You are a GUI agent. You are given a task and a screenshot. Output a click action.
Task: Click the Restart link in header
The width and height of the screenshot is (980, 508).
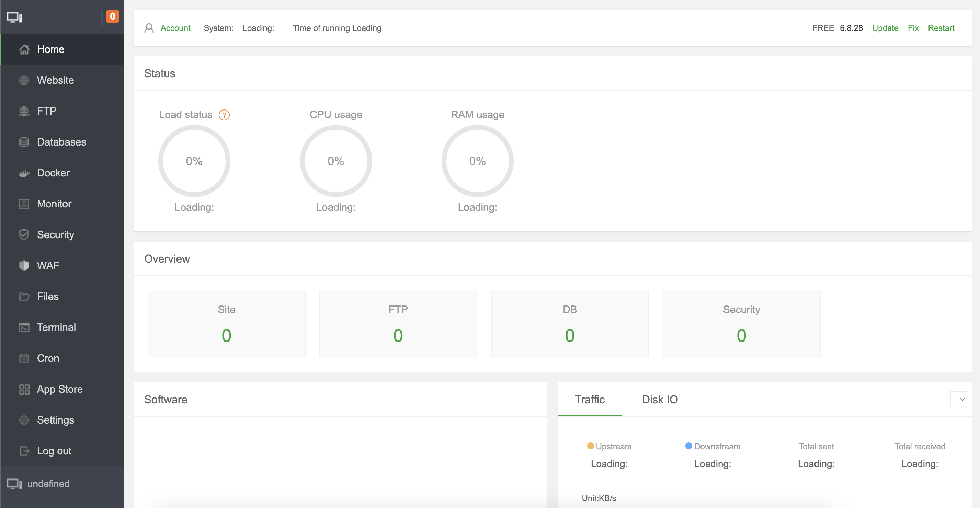tap(941, 28)
